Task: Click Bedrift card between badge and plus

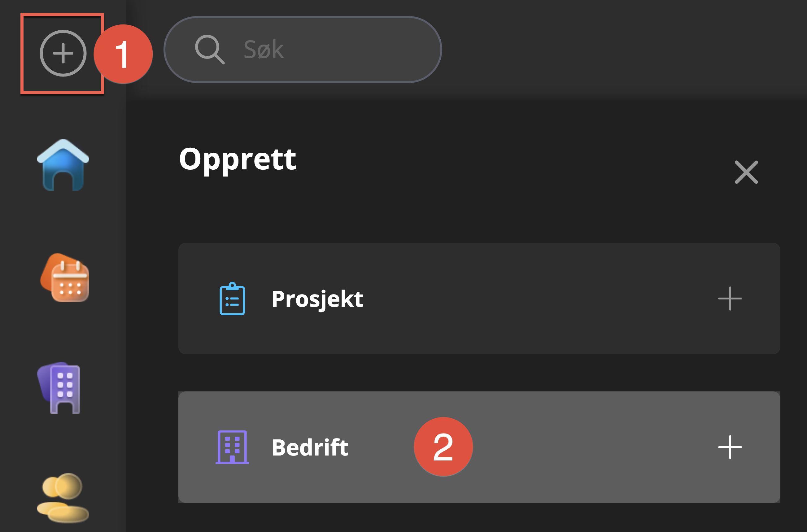Action: pyautogui.click(x=594, y=447)
